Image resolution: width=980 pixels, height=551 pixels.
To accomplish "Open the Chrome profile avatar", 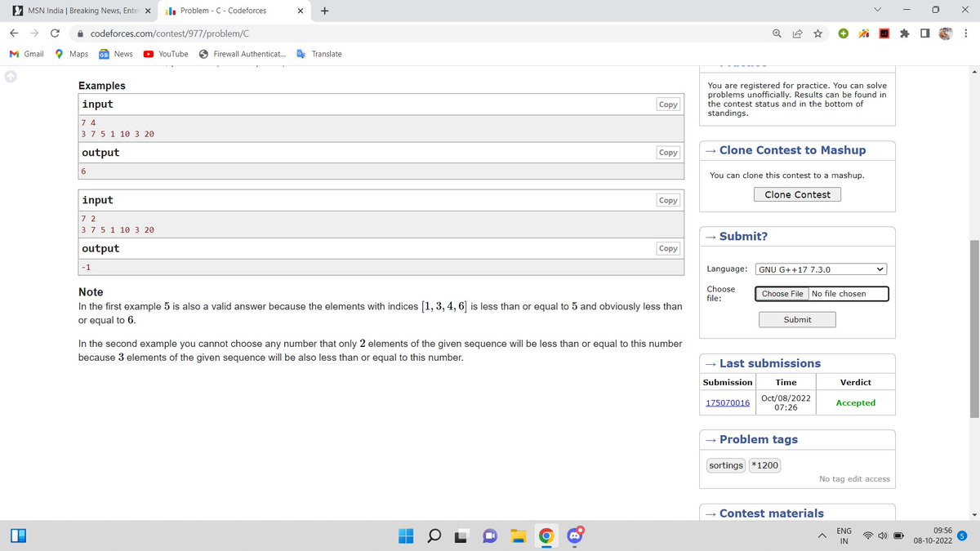I will pos(946,33).
